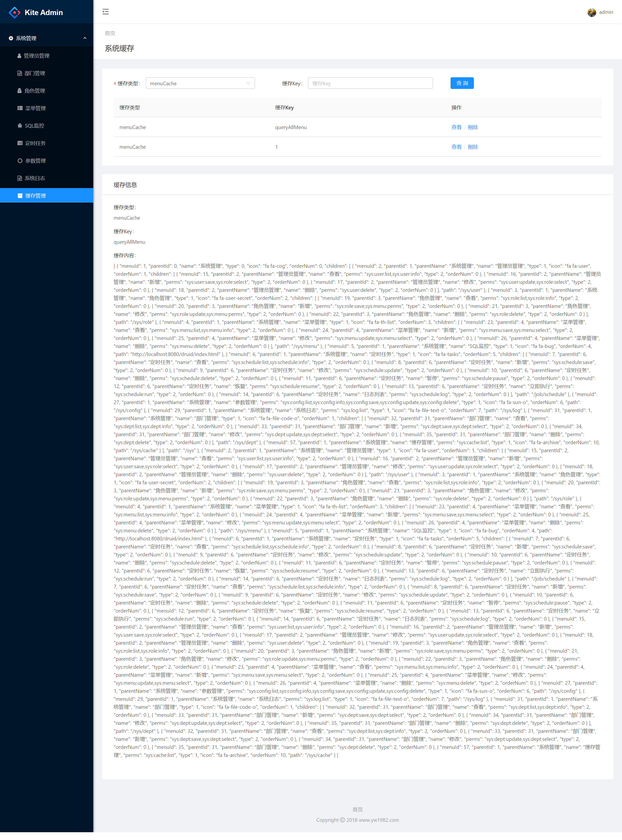Click the 缓存信息 section heading
This screenshot has width=622, height=840.
125,185
